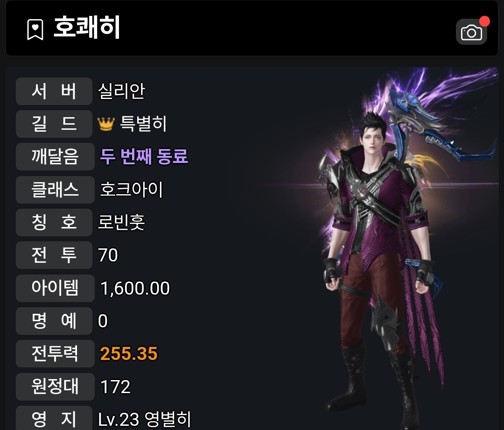Click the 깨달음 label tag

[x=55, y=156]
